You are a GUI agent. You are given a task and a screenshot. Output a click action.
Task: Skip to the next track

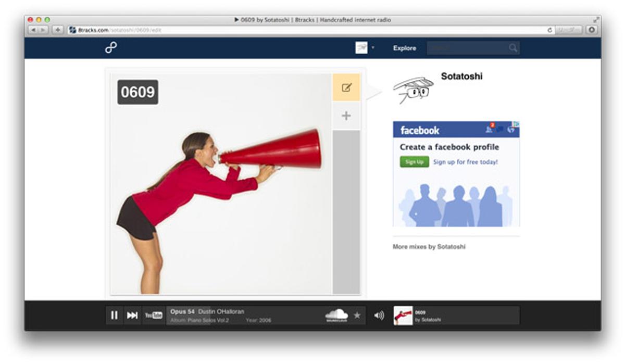tap(132, 315)
